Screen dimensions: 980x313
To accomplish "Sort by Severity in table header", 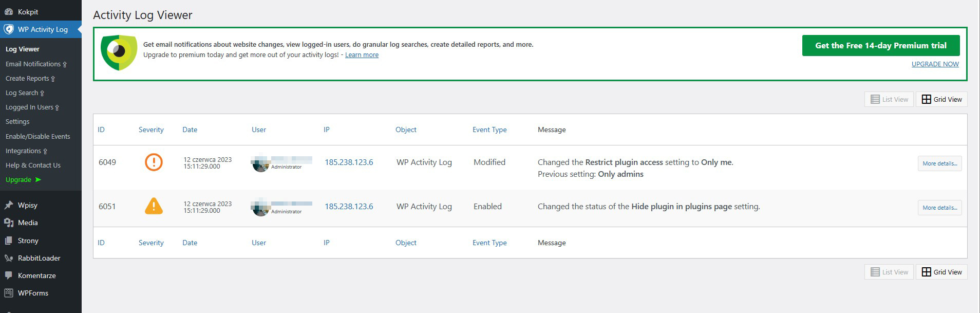I will pos(151,130).
